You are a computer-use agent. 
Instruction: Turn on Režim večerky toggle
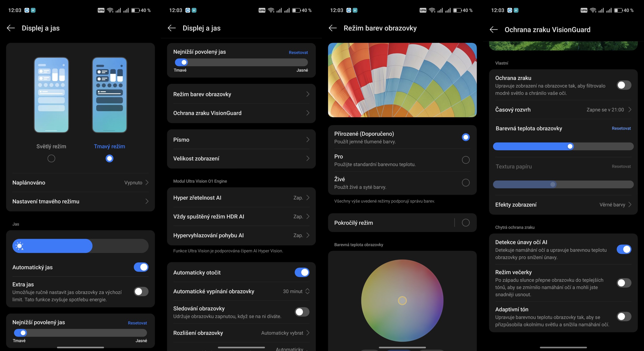tap(624, 283)
